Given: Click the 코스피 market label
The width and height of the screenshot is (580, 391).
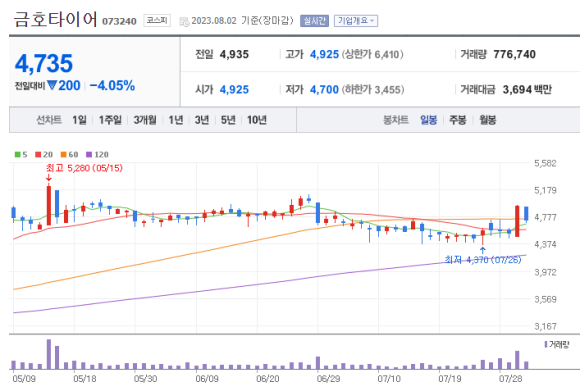Looking at the screenshot, I should click(x=157, y=20).
